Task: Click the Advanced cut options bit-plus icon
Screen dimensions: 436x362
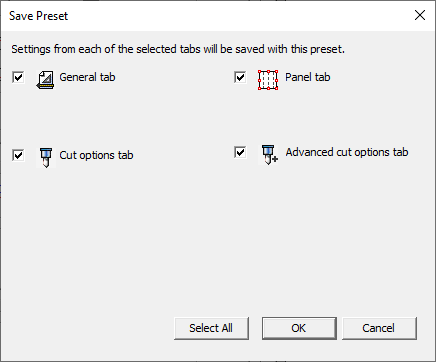Action: pyautogui.click(x=269, y=155)
